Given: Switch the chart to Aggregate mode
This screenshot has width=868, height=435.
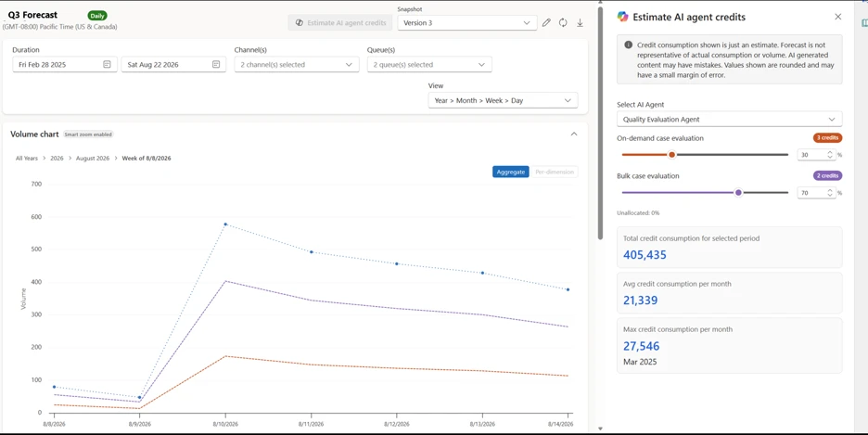Looking at the screenshot, I should coord(510,173).
